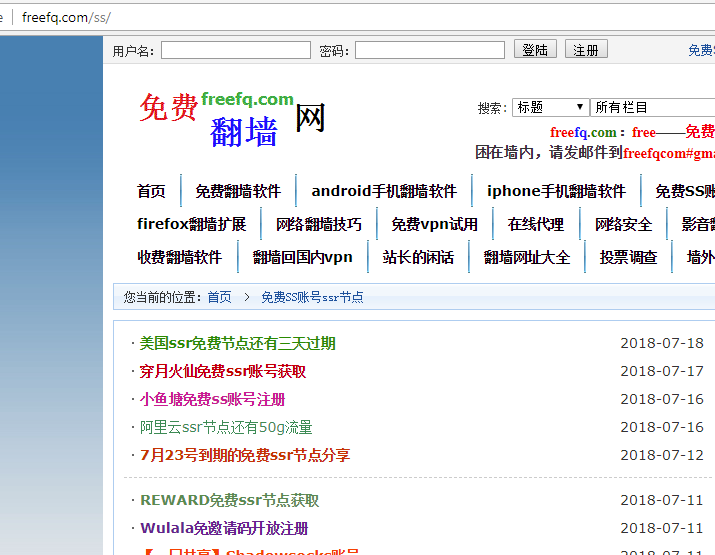Select 免费vpn试用 from navigation
The width and height of the screenshot is (715, 555).
[434, 224]
